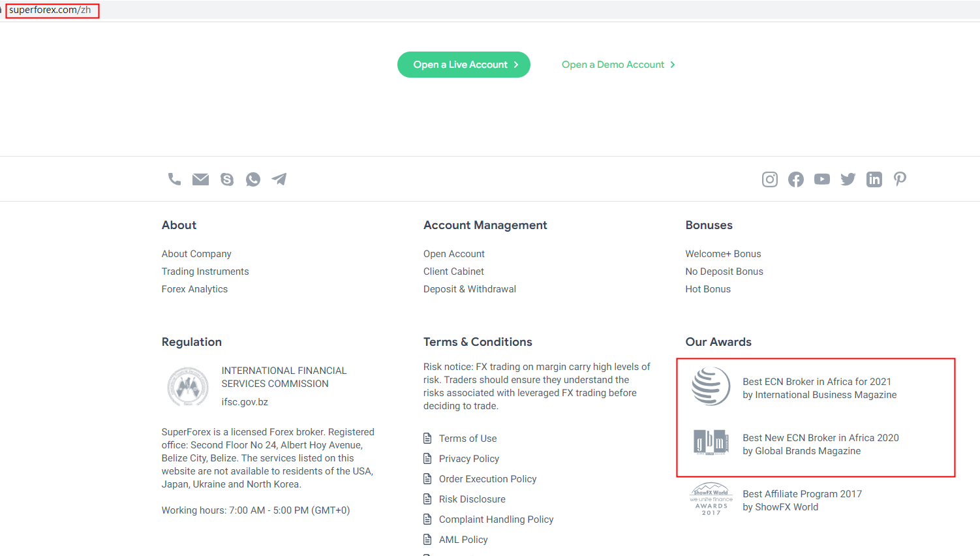Visit the Facebook page icon
Image resolution: width=980 pixels, height=556 pixels.
796,179
